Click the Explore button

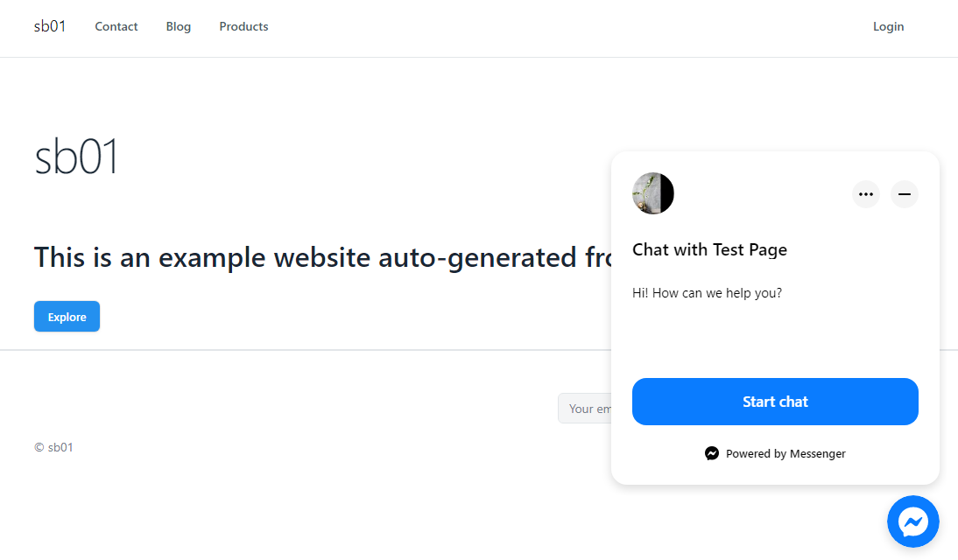(x=67, y=316)
